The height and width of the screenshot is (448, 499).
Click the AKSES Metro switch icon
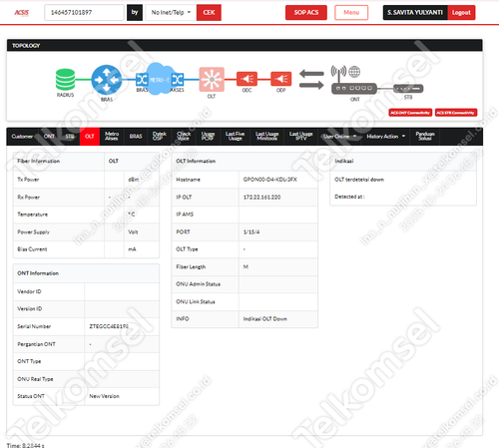[178, 80]
